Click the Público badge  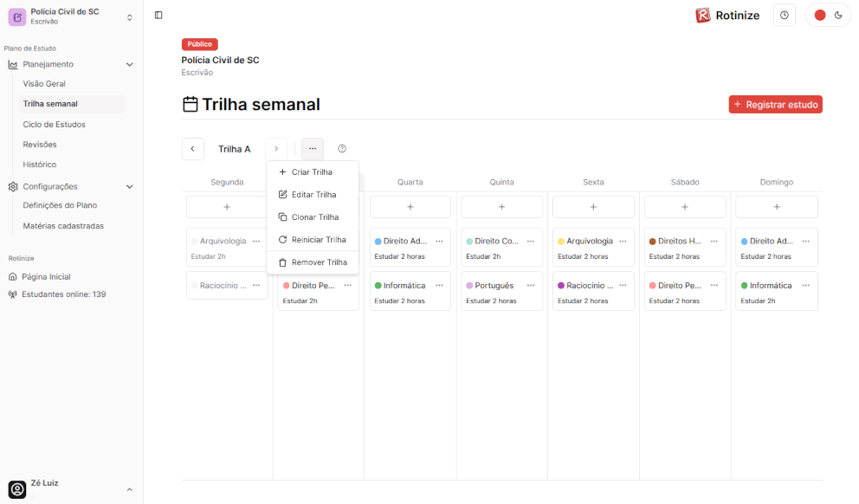(x=199, y=44)
